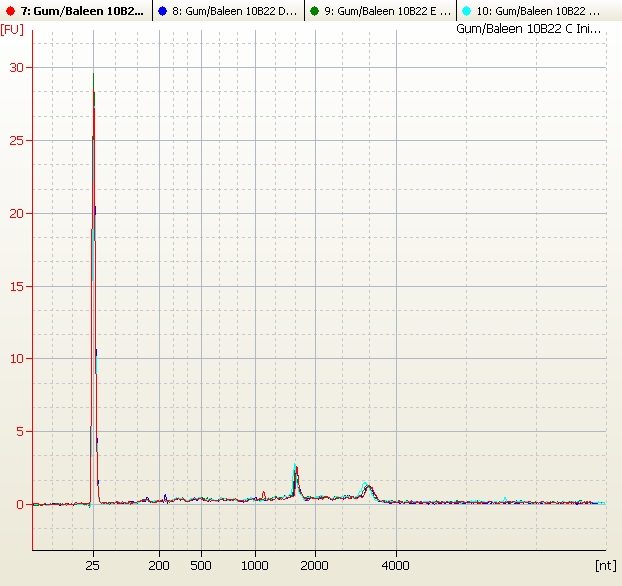Click the small red spike after 1000 nt
This screenshot has width=622, height=586.
264,495
